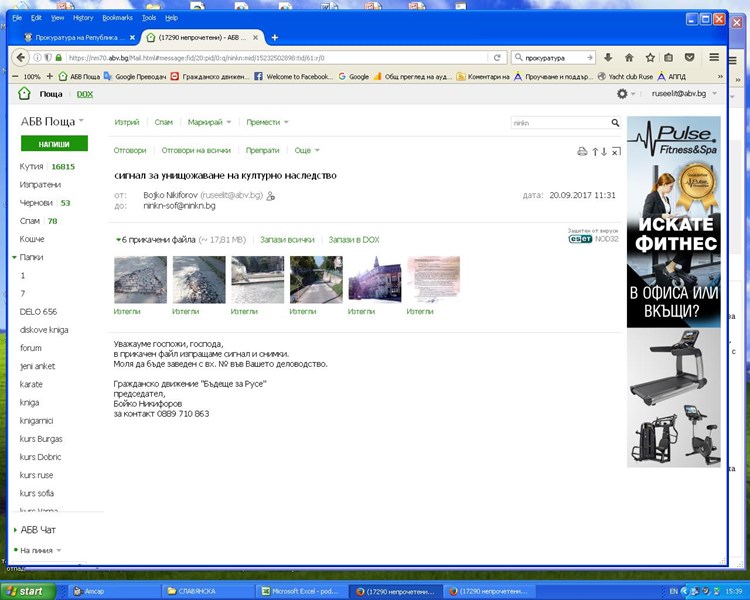Open the Още dropdown menu
This screenshot has width=750, height=600.
coord(306,150)
